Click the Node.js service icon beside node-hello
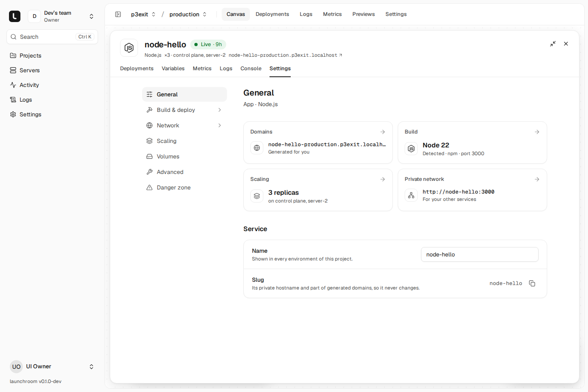 click(129, 48)
